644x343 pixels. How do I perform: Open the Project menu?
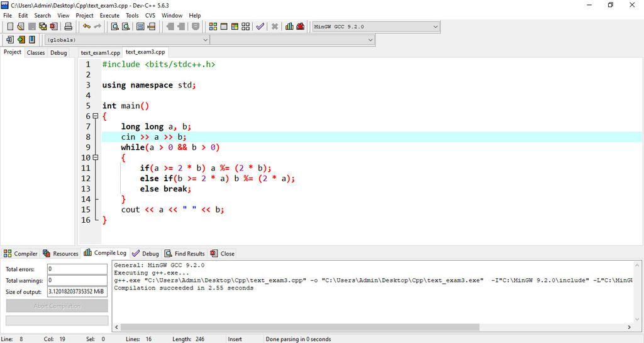[85, 16]
